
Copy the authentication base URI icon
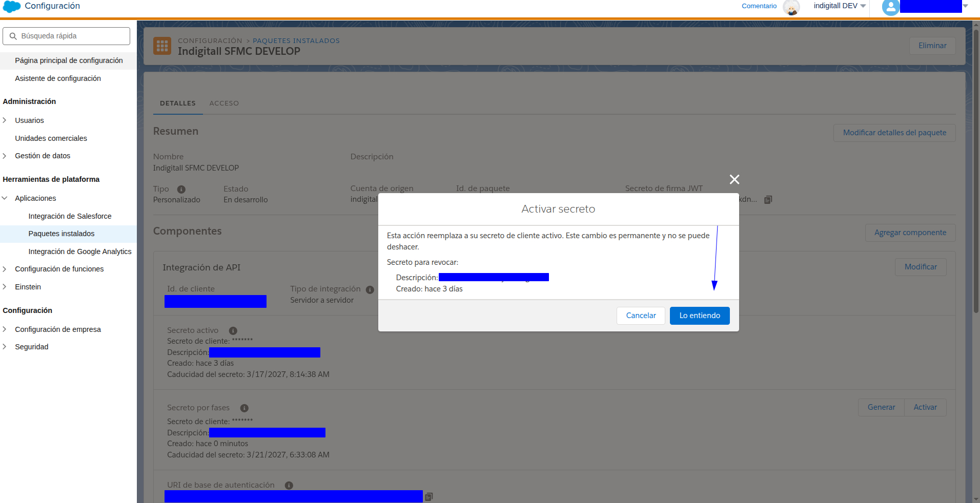click(x=429, y=496)
